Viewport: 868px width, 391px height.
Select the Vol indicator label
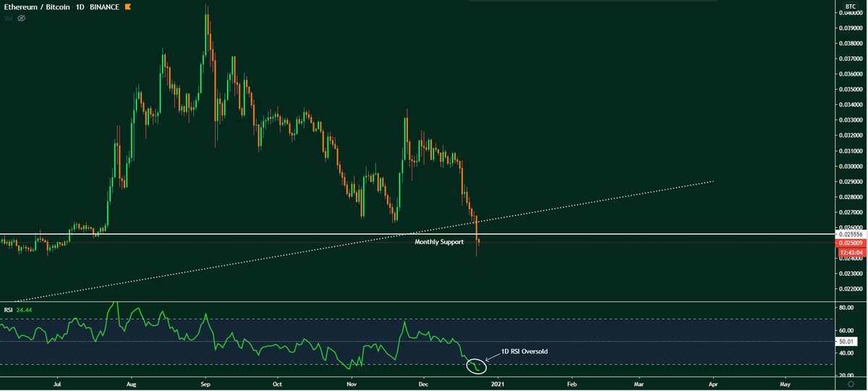8,17
